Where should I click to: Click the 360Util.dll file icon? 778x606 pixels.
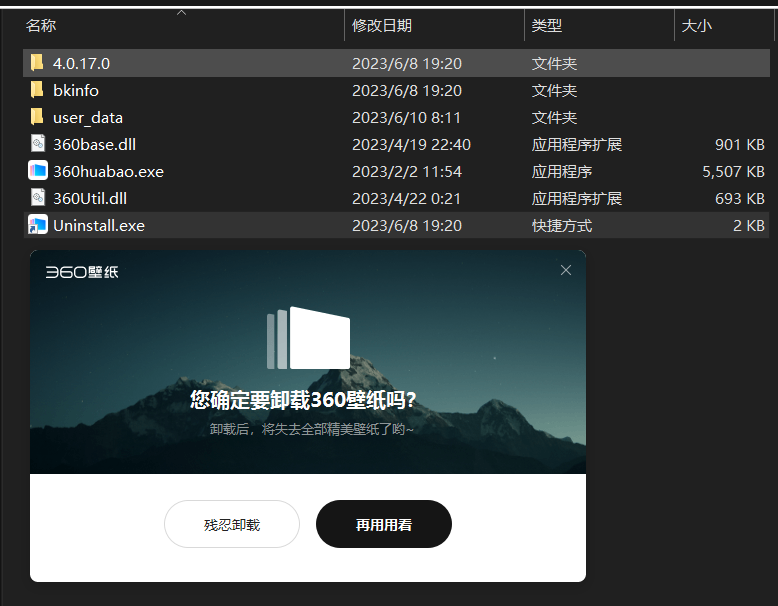pyautogui.click(x=38, y=198)
